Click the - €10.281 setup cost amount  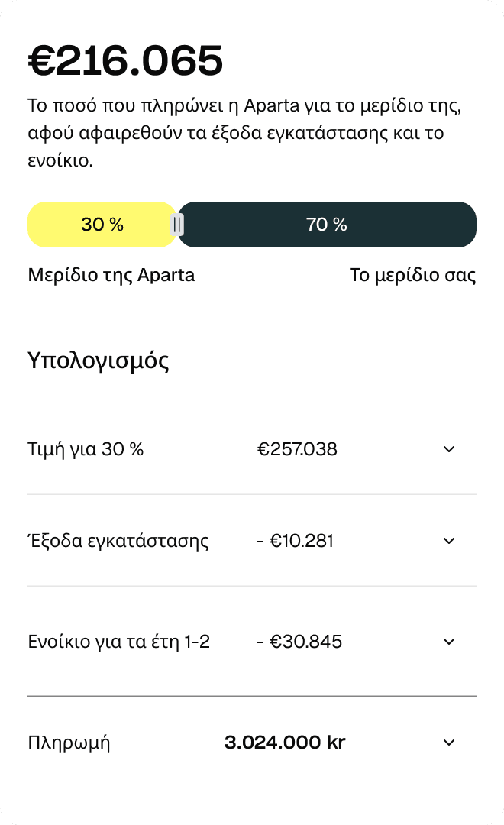(x=295, y=542)
